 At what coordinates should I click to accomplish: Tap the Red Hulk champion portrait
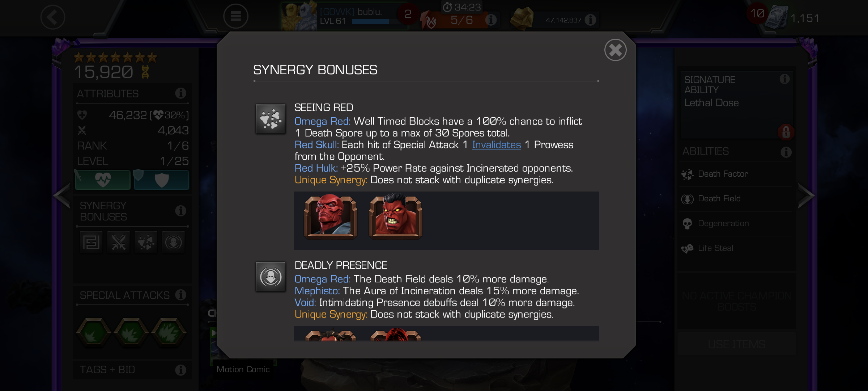(395, 217)
